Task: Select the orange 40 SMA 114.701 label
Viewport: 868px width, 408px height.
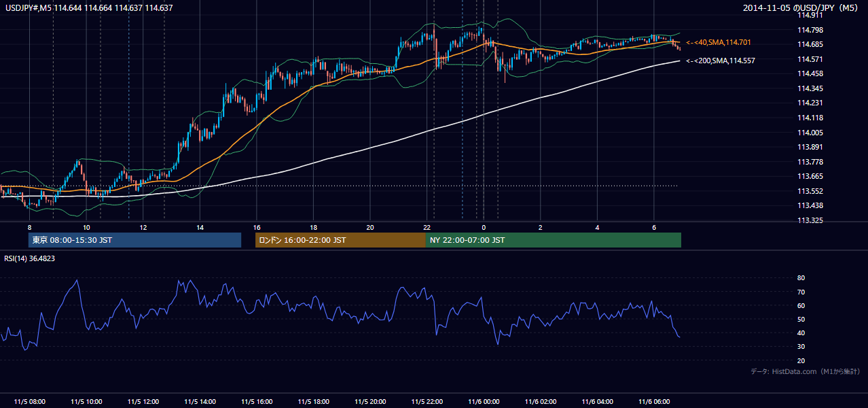Action: tap(719, 42)
